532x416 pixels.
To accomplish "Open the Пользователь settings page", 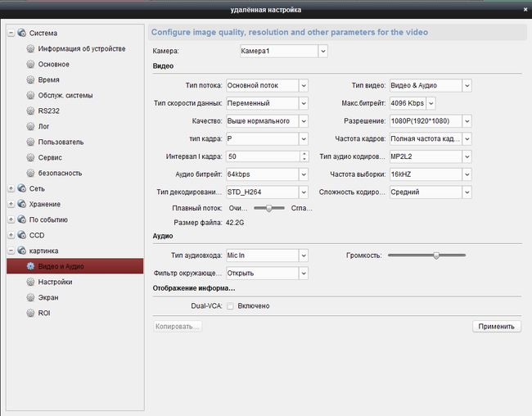I will (61, 142).
